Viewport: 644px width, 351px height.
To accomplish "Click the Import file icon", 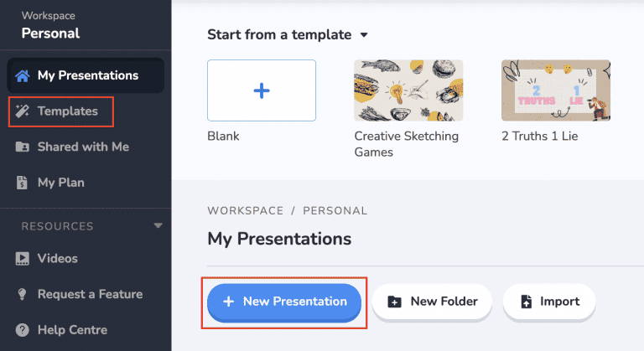I will [x=526, y=302].
